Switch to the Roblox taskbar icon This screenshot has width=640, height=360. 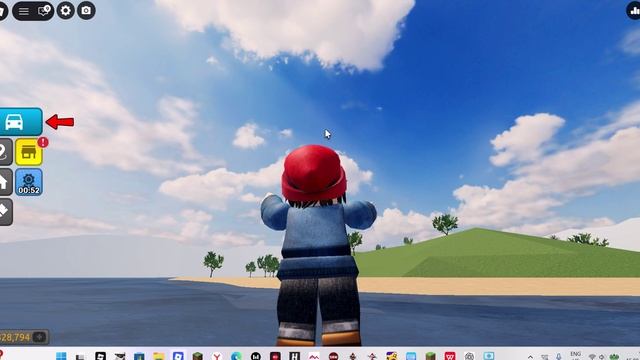tap(178, 356)
